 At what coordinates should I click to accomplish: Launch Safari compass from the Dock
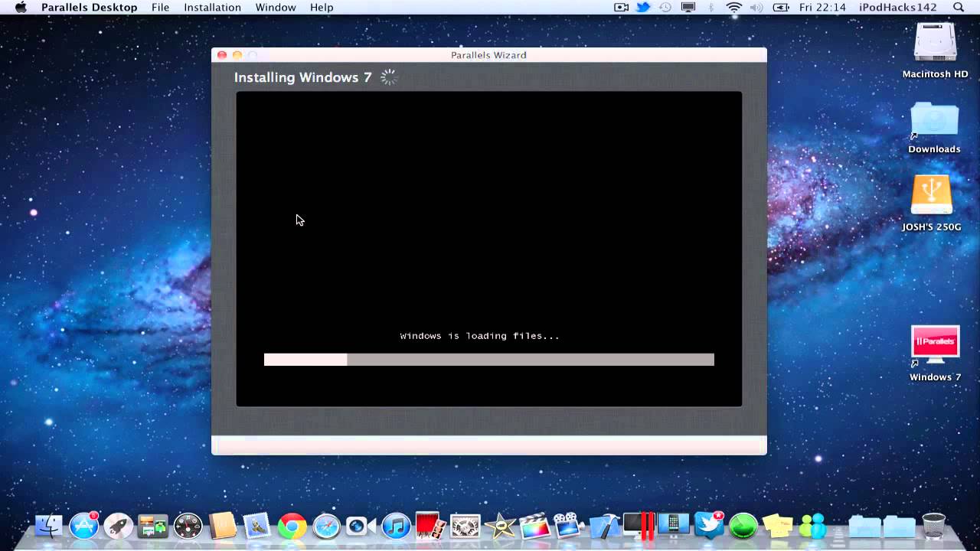[x=327, y=525]
